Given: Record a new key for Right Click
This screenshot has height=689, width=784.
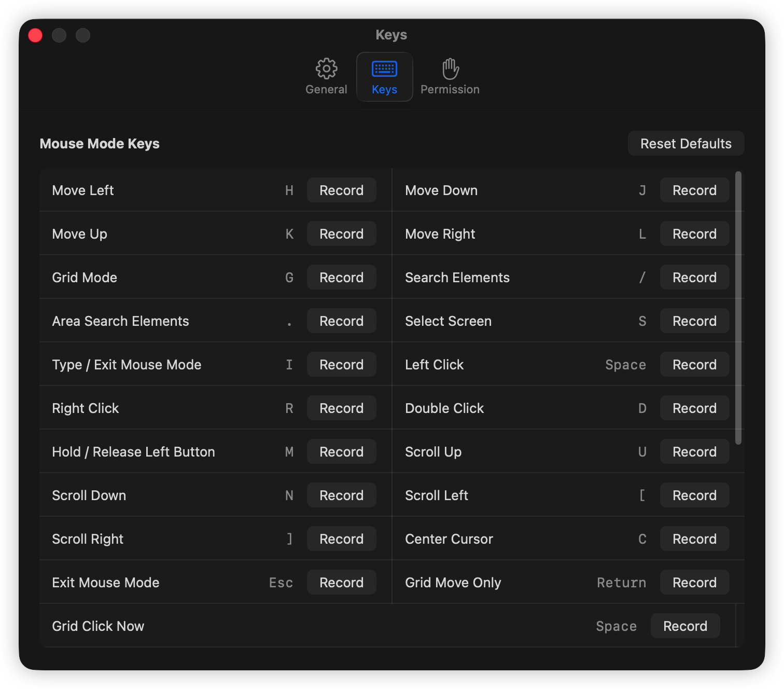Looking at the screenshot, I should (x=341, y=408).
